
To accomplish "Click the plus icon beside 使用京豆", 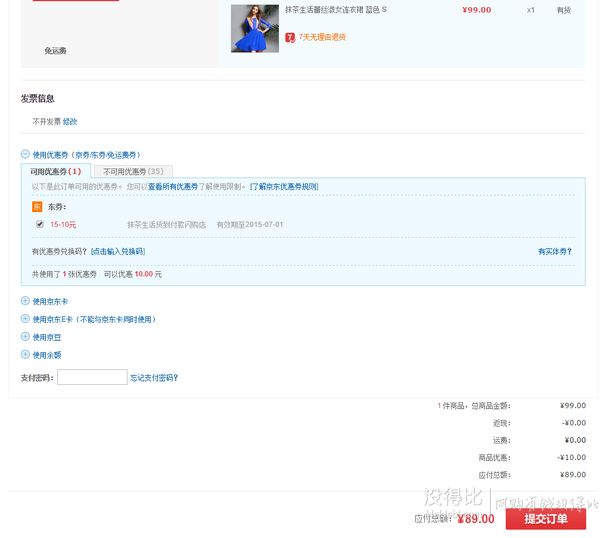I will (x=25, y=337).
